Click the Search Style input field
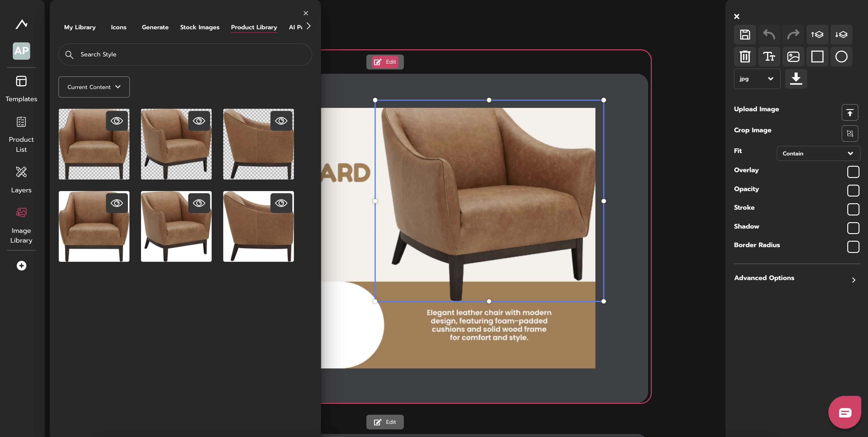 pyautogui.click(x=185, y=54)
